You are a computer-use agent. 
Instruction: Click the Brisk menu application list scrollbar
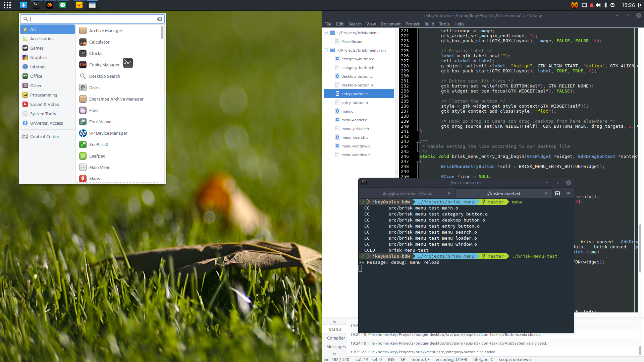pyautogui.click(x=162, y=33)
